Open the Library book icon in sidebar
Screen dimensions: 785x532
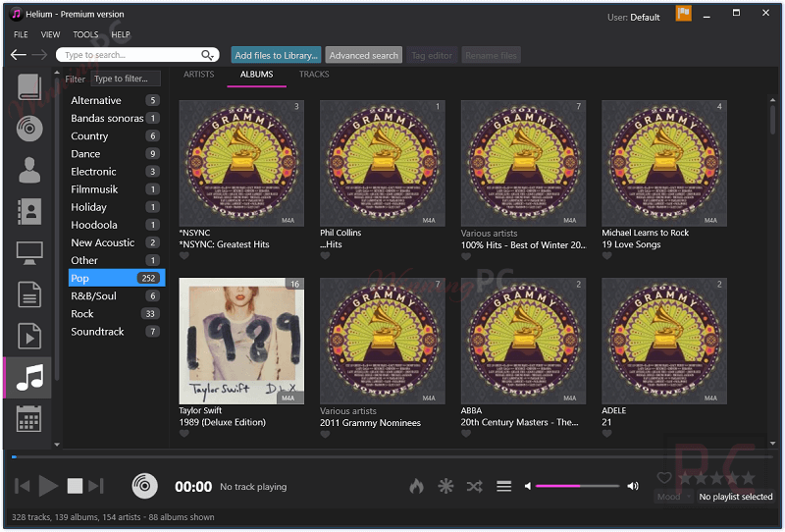(29, 87)
